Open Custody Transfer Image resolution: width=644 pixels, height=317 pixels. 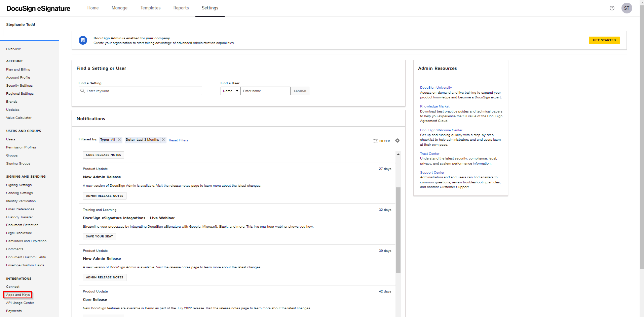point(20,217)
